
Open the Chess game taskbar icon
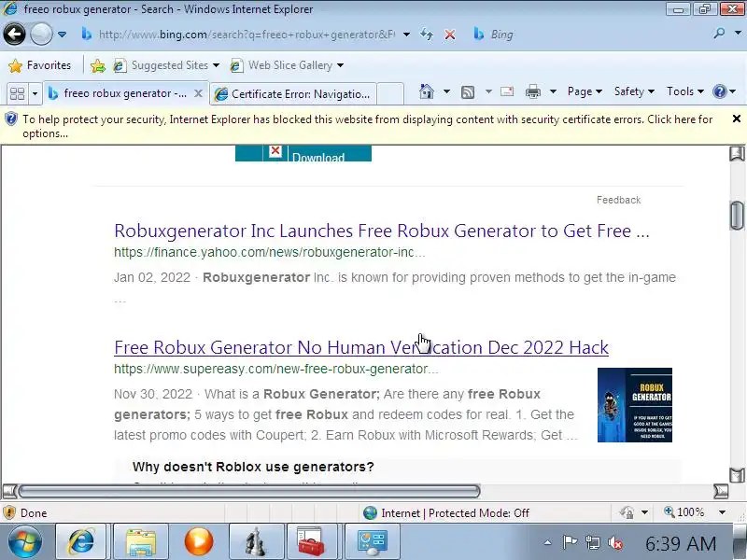pyautogui.click(x=256, y=541)
